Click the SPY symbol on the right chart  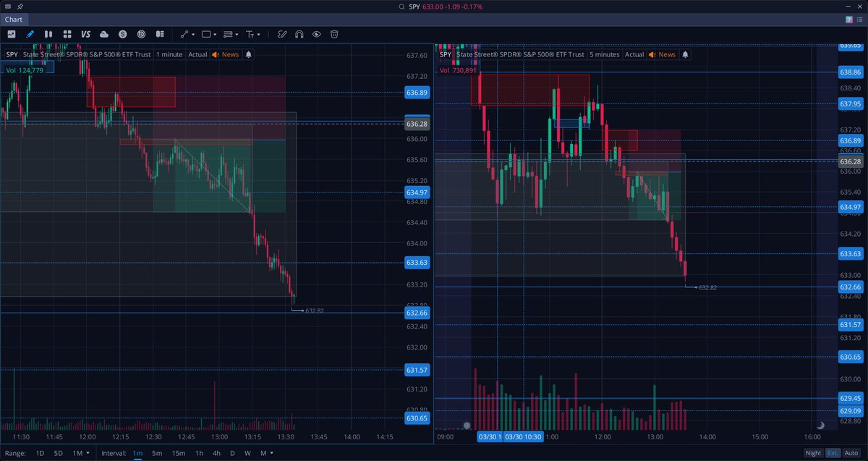pyautogui.click(x=446, y=54)
